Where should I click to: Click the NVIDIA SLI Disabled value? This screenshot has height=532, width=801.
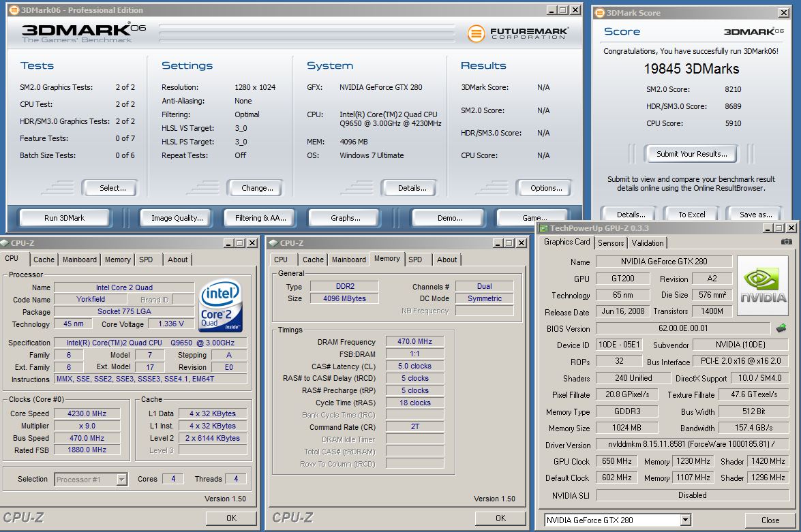(692, 495)
